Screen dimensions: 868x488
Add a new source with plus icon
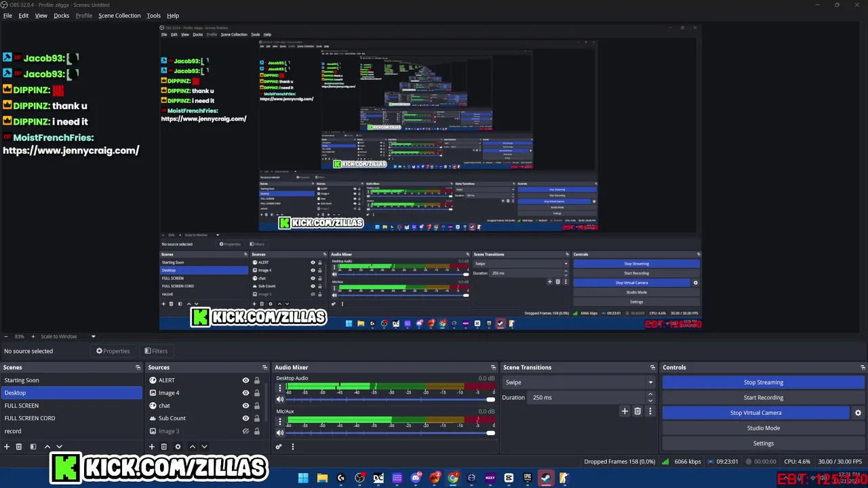[152, 447]
